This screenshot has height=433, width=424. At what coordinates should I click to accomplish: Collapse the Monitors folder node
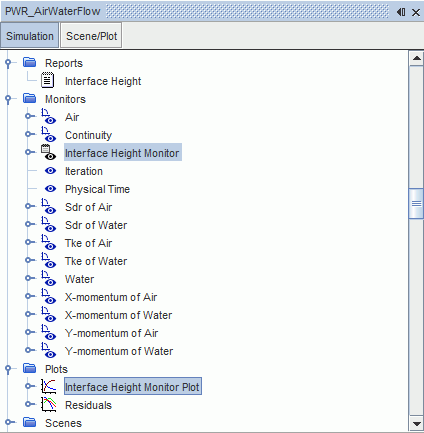(x=8, y=99)
